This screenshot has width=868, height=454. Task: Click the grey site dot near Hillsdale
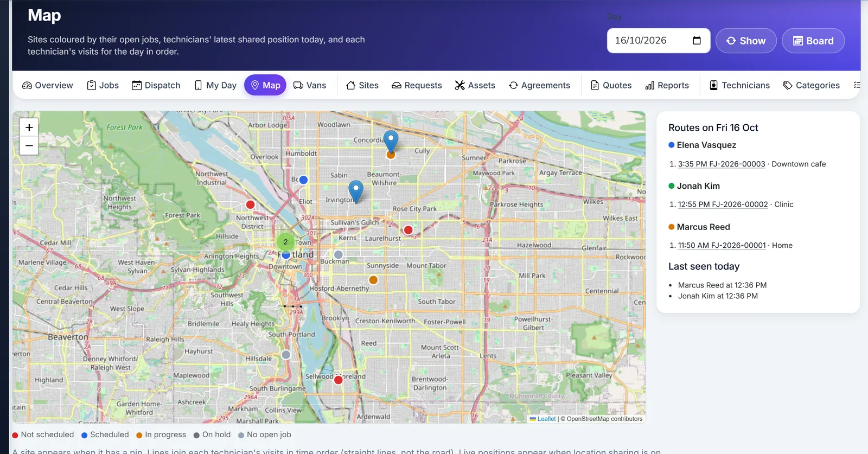pos(286,355)
